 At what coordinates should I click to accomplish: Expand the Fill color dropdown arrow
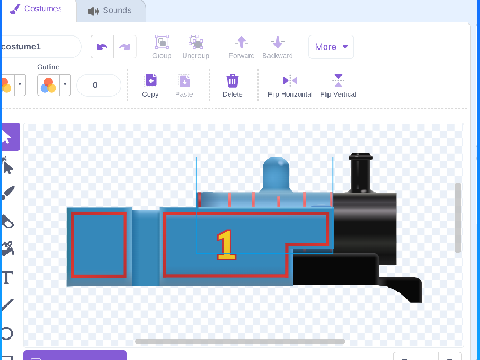click(x=20, y=85)
